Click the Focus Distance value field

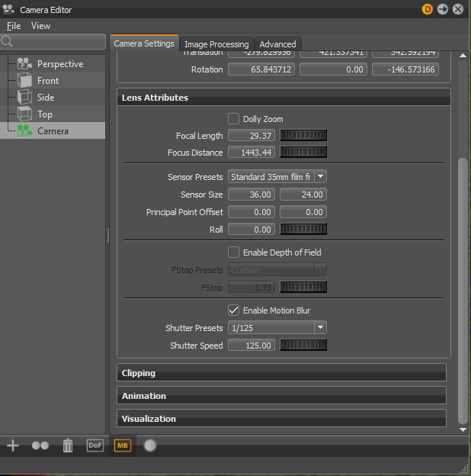[x=252, y=152]
